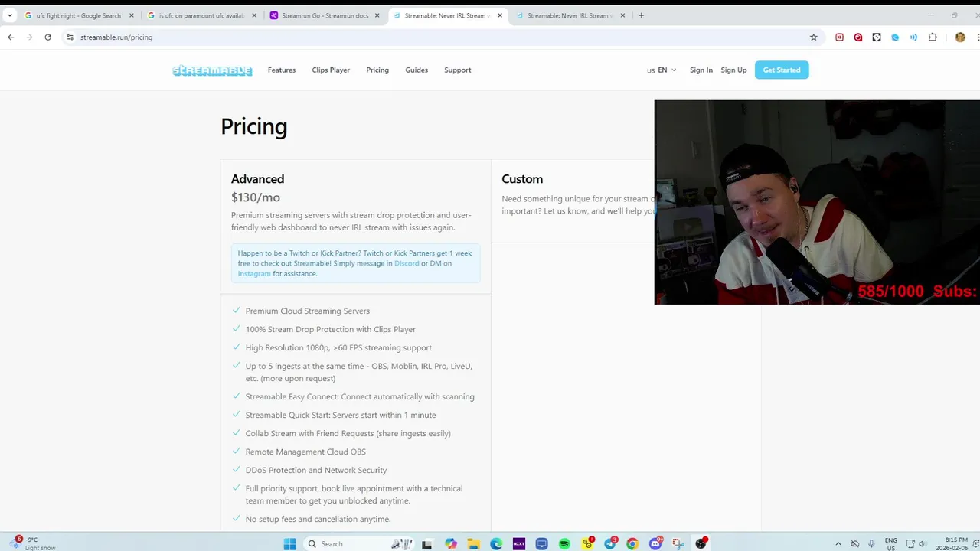Image resolution: width=980 pixels, height=551 pixels.
Task: Click the Streamable logo in header
Action: point(212,70)
